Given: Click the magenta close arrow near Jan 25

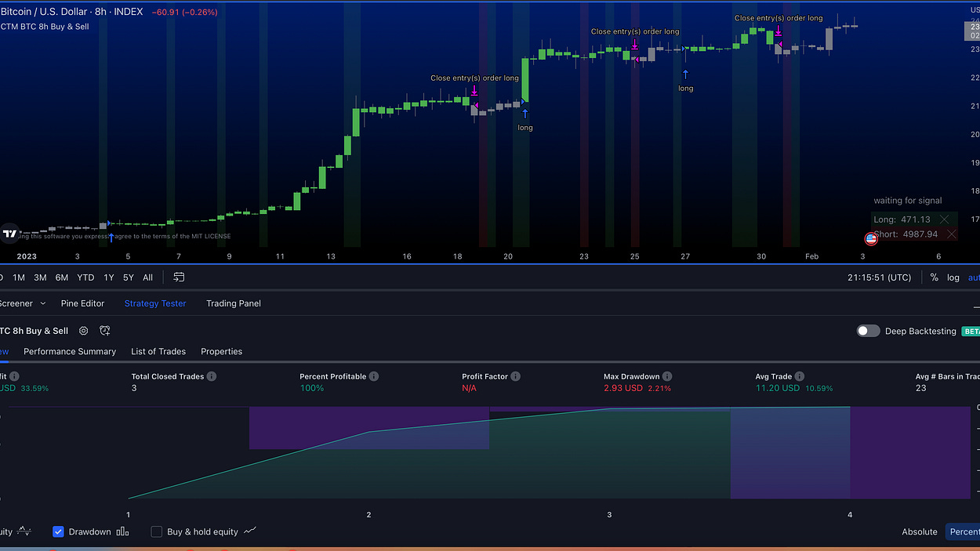Looking at the screenshot, I should coord(634,44).
